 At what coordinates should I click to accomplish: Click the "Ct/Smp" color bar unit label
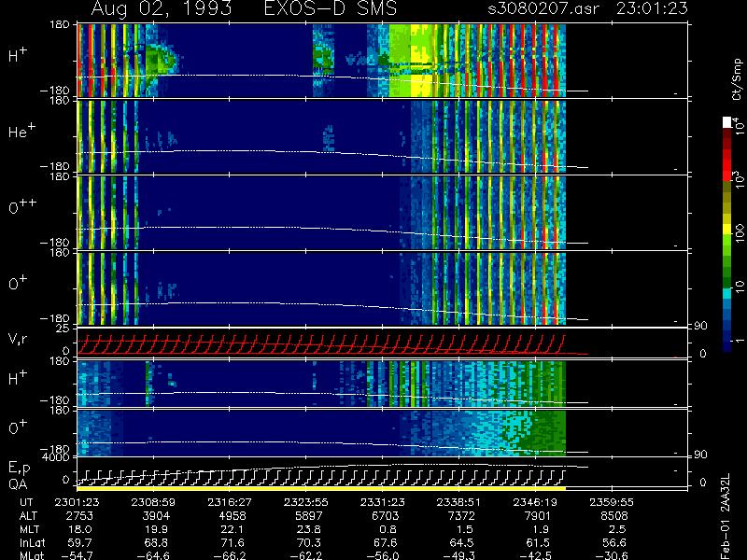tap(737, 79)
